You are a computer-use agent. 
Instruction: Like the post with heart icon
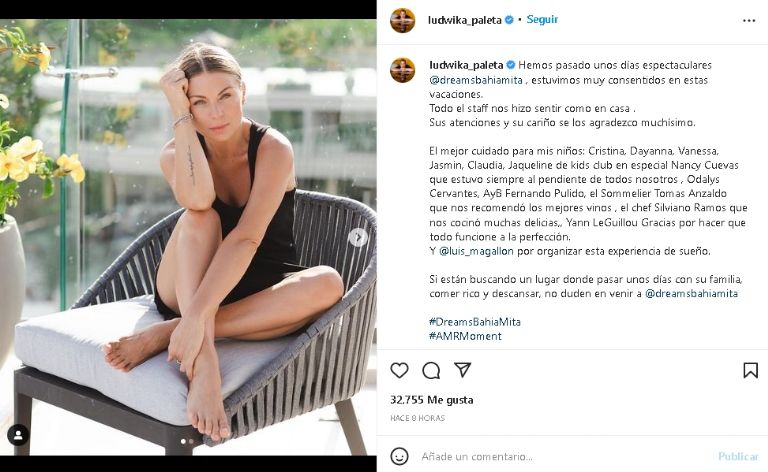399,370
